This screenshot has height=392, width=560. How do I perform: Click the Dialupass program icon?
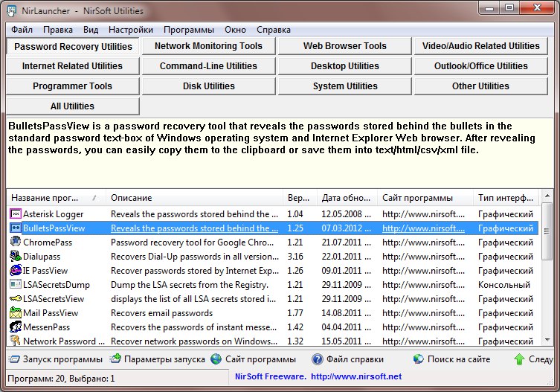[16, 256]
